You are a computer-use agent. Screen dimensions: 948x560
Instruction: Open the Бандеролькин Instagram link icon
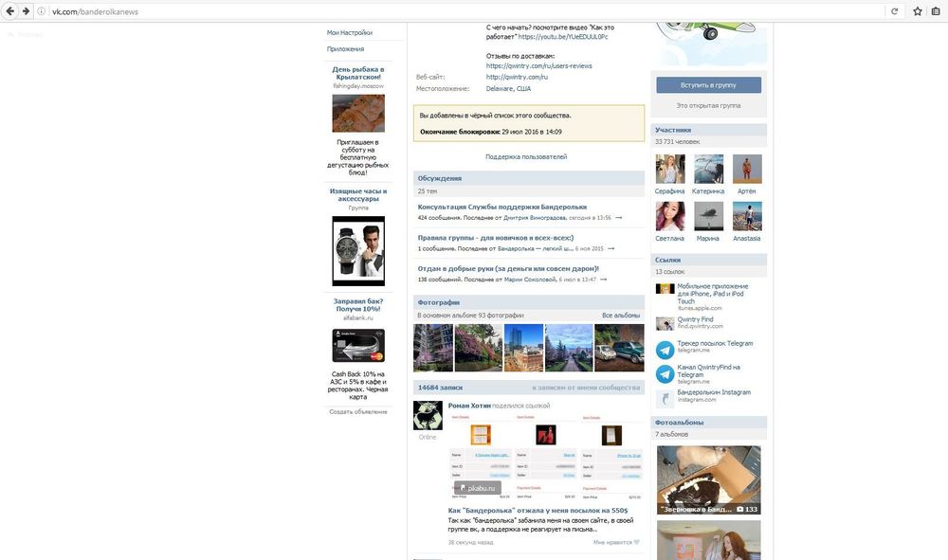point(665,398)
